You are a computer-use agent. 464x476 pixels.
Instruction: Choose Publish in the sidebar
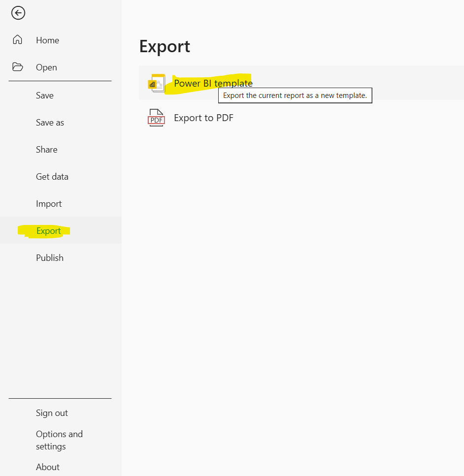pos(50,258)
